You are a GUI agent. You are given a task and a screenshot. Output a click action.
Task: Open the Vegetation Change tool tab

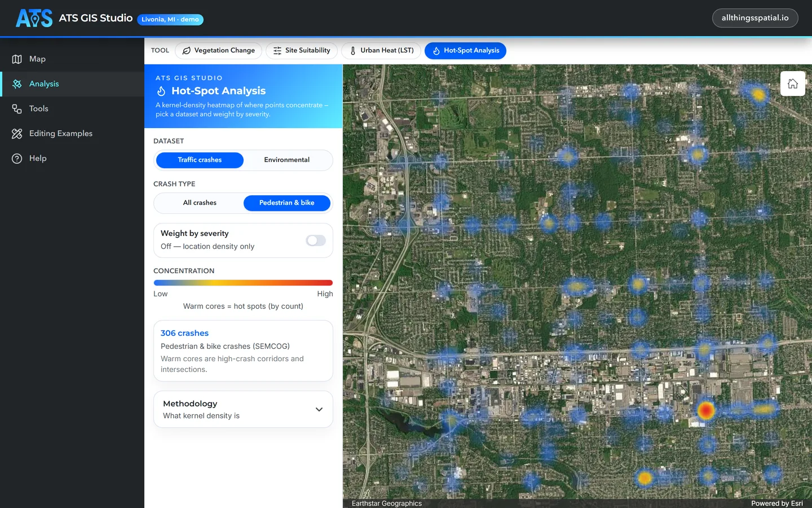[218, 51]
